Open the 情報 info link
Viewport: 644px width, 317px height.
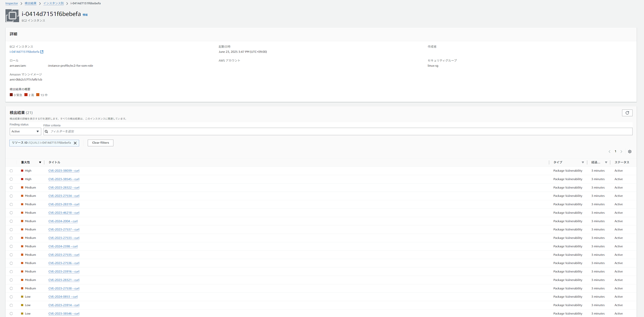point(85,15)
